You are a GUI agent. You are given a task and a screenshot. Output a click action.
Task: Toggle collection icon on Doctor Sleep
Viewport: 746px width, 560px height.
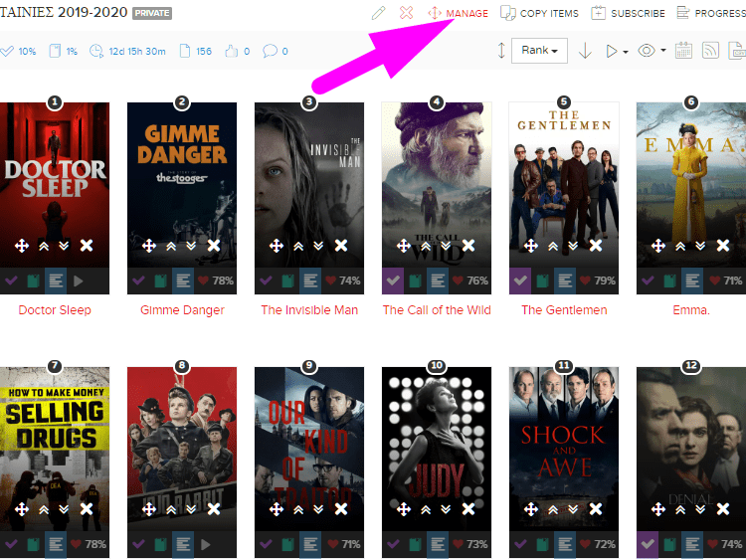click(x=33, y=280)
